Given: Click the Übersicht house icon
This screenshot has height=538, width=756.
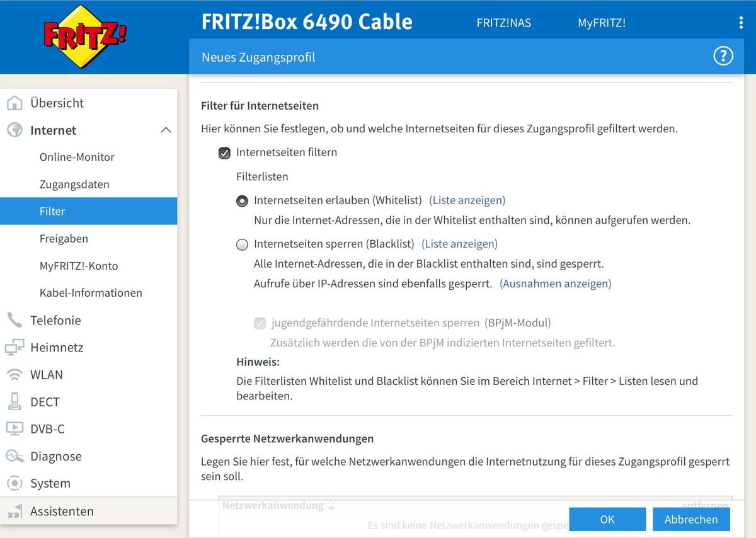Looking at the screenshot, I should click(x=14, y=103).
